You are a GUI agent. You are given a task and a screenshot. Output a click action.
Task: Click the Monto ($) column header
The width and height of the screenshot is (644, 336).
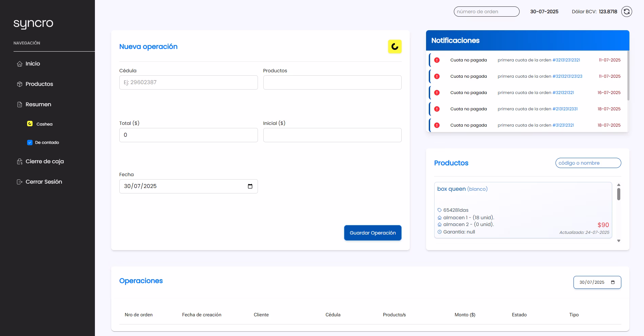[465, 315]
